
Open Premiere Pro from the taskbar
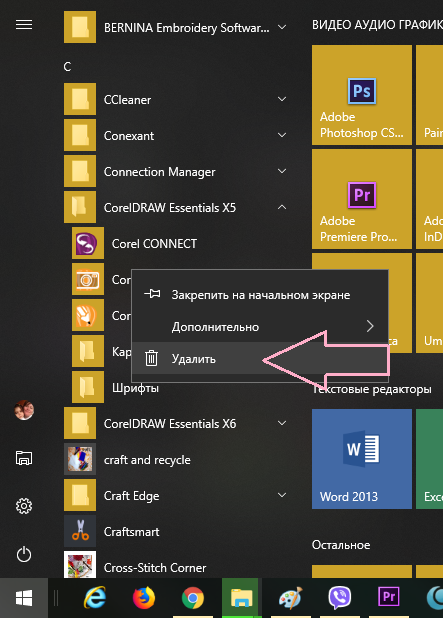(x=389, y=597)
